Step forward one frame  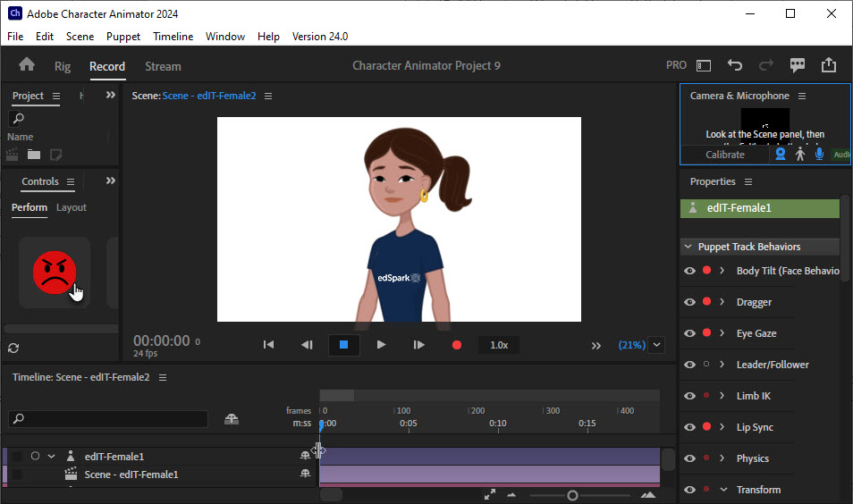[x=418, y=345]
